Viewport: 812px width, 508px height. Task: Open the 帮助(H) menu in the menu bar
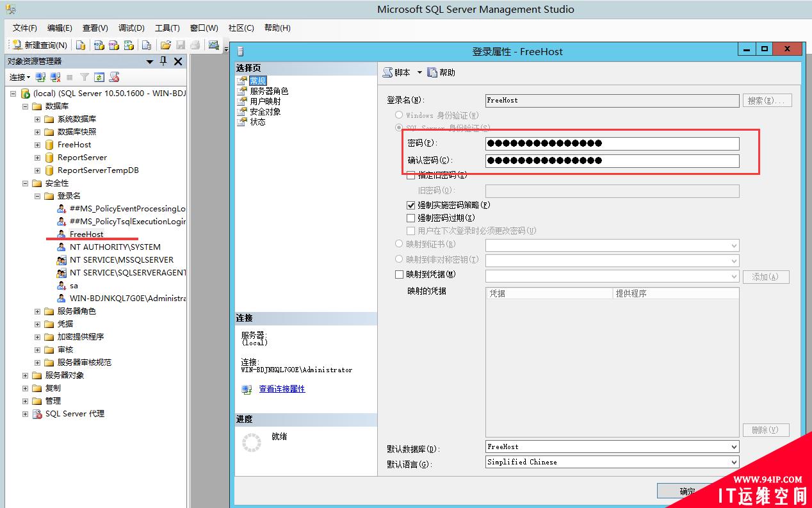[x=277, y=28]
